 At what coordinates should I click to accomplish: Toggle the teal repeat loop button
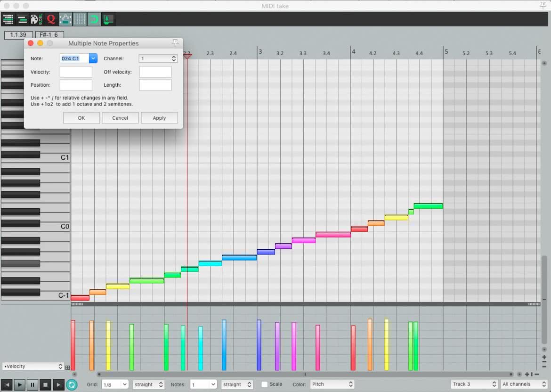[x=72, y=384]
